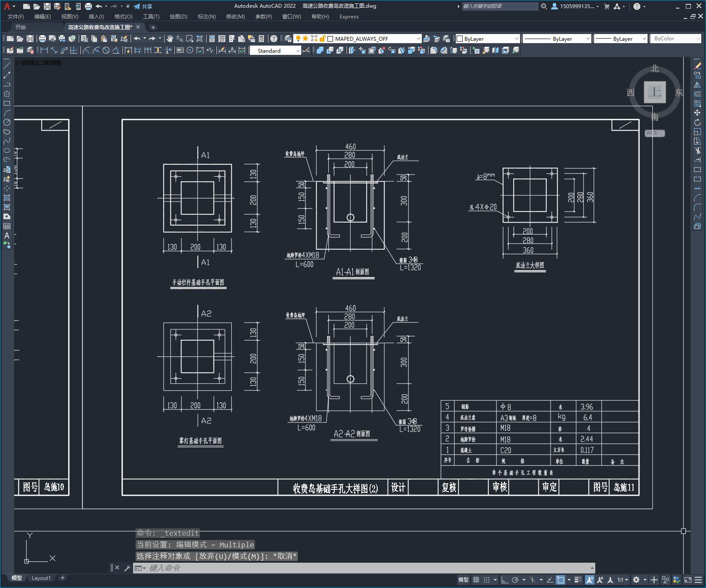This screenshot has height=588, width=706.
Task: Switch to the Layout1 tab
Action: pyautogui.click(x=41, y=578)
